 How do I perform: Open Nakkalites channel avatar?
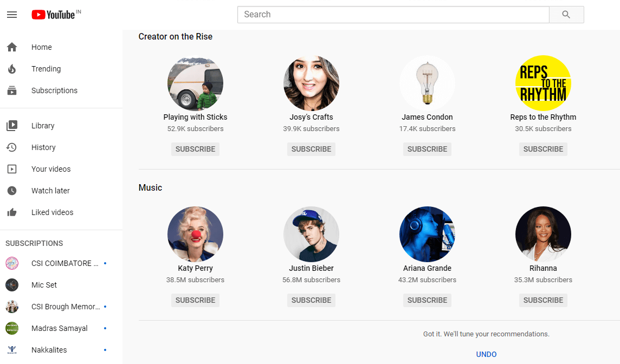(12, 350)
